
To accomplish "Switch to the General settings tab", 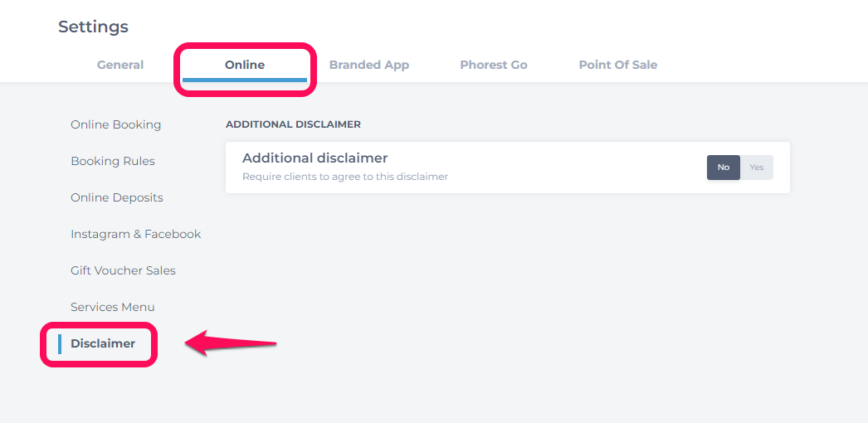I will click(x=120, y=65).
